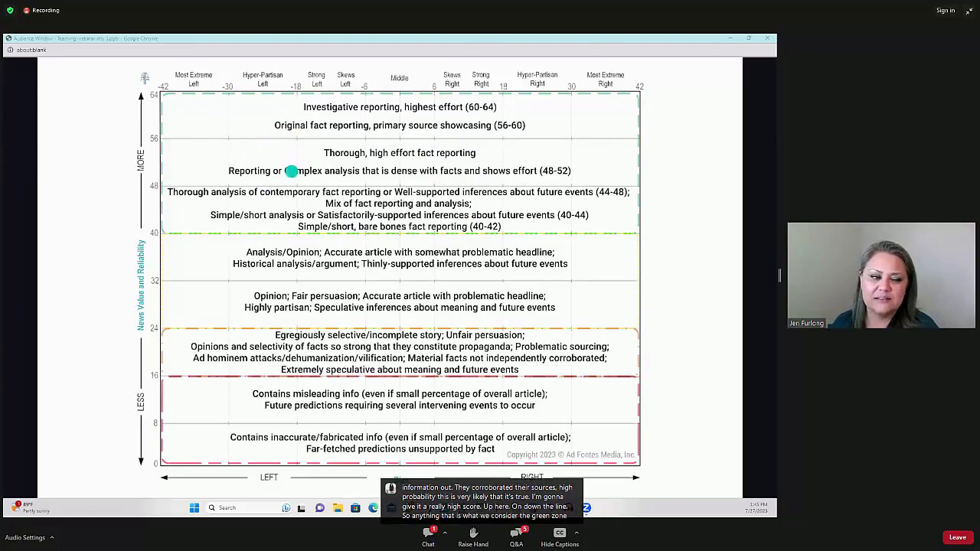Image resolution: width=980 pixels, height=551 pixels.
Task: Click "Far-fetched predictions unsupported by fact"
Action: 400,449
